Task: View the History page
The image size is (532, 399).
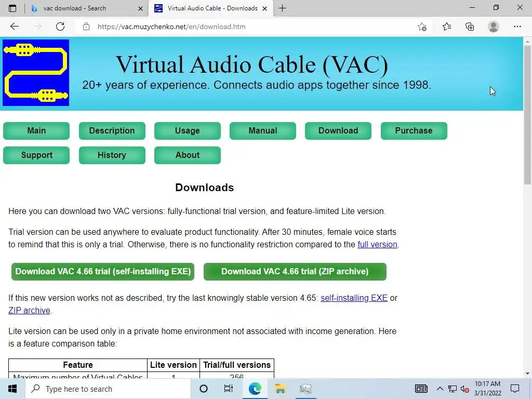Action: click(112, 155)
